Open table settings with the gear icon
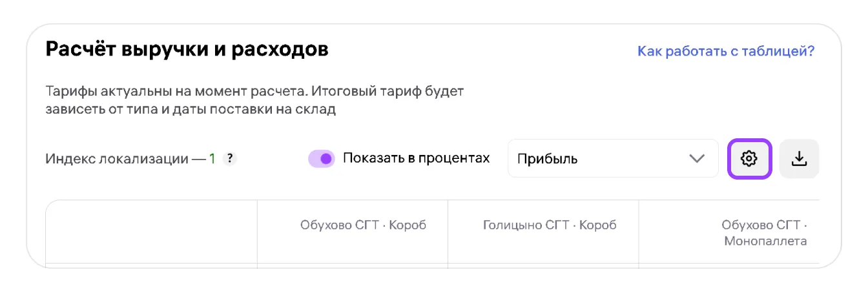The image size is (868, 292). [x=749, y=158]
